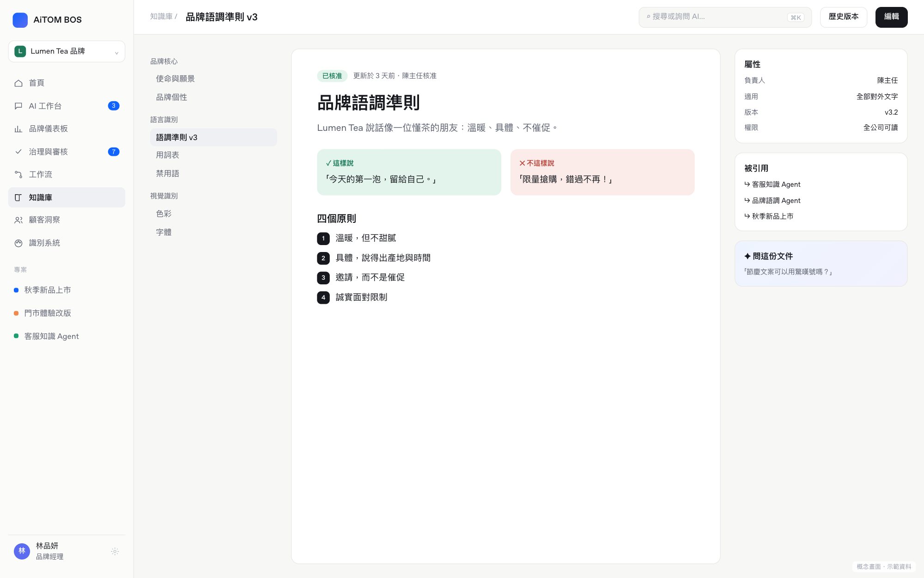
Task: Click the ⌘K shortcut hint
Action: pyautogui.click(x=796, y=18)
